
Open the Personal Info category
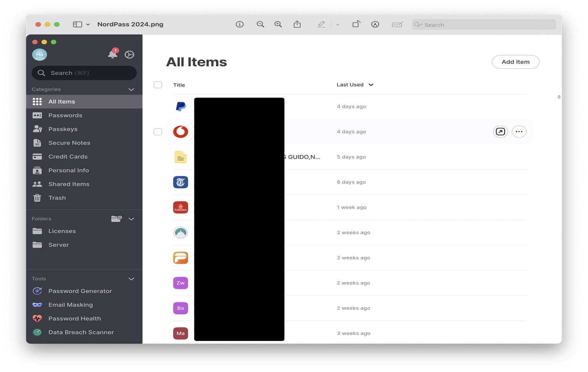[84, 170]
